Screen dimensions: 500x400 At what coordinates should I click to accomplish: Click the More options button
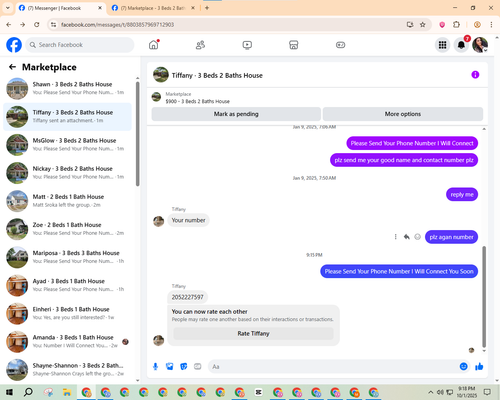pyautogui.click(x=403, y=114)
